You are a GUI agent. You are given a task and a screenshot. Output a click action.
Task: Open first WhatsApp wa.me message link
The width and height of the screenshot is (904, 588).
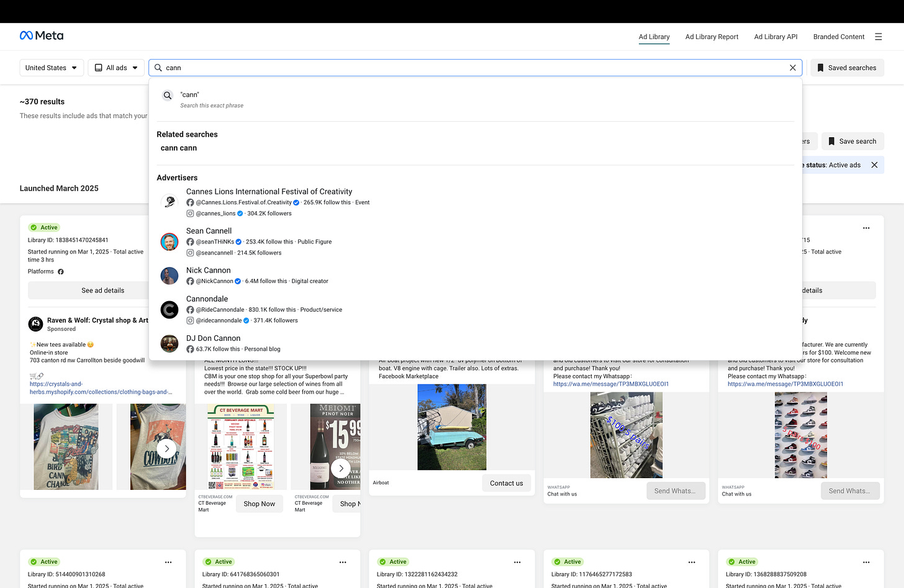[611, 384]
